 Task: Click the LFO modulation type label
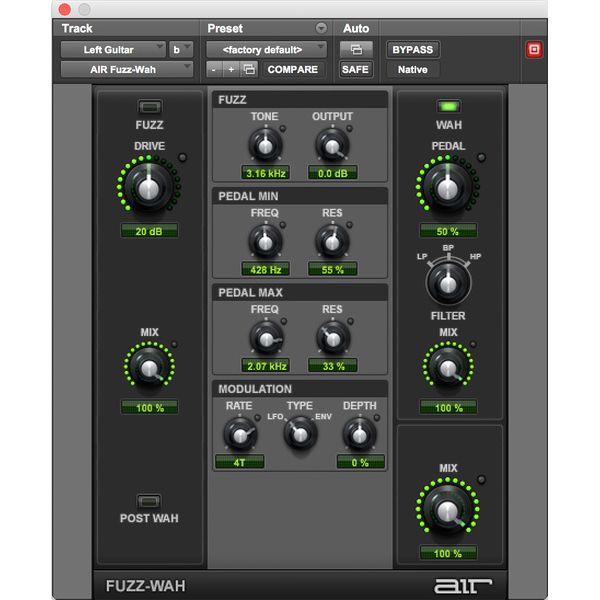coord(275,416)
